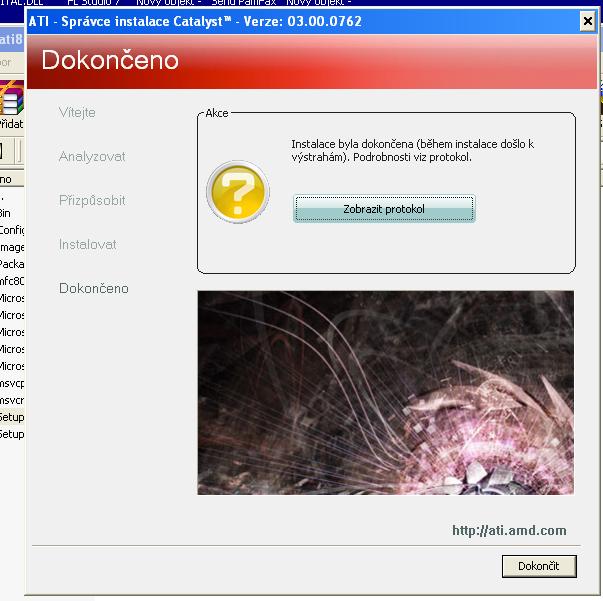The height and width of the screenshot is (601, 603).
Task: Click the abstract promotional artwork image
Action: [385, 393]
